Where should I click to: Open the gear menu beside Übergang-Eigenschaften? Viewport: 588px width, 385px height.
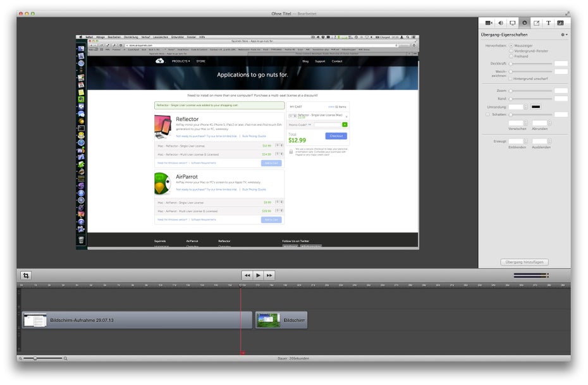point(564,35)
